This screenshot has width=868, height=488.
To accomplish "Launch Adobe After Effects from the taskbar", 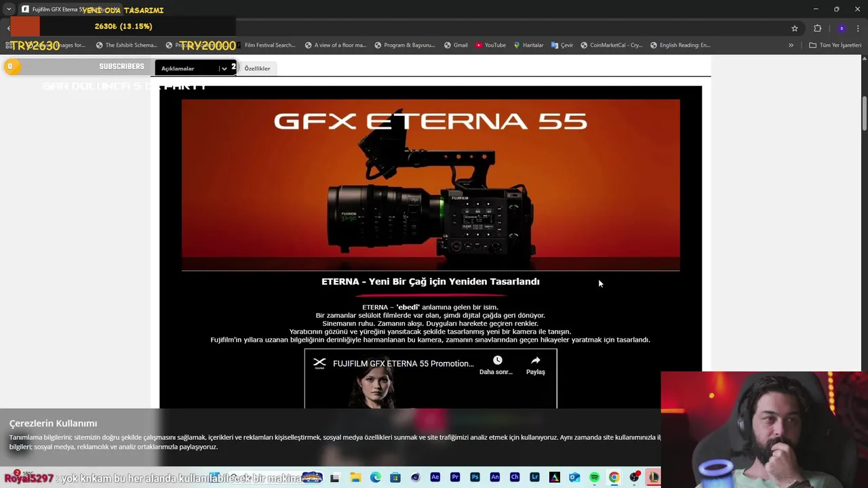I will click(x=435, y=478).
